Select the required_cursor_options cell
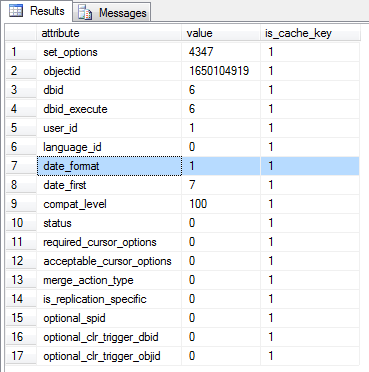The height and width of the screenshot is (372, 369). pyautogui.click(x=109, y=242)
